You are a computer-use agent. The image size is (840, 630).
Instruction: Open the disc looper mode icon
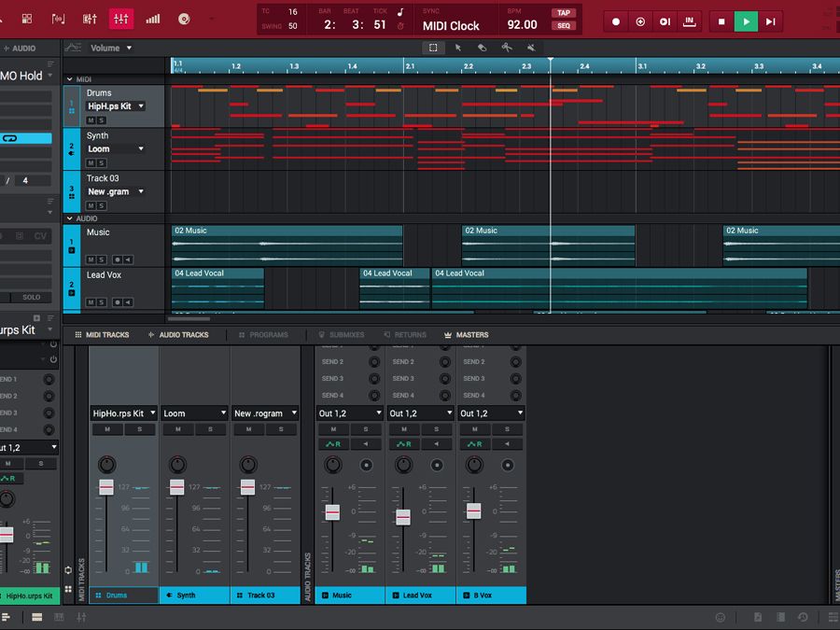click(184, 20)
